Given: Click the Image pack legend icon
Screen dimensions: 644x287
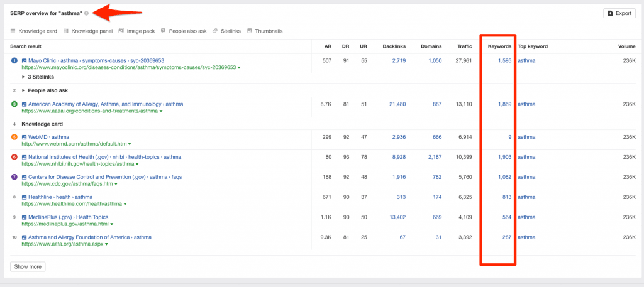Looking at the screenshot, I should coord(121,31).
